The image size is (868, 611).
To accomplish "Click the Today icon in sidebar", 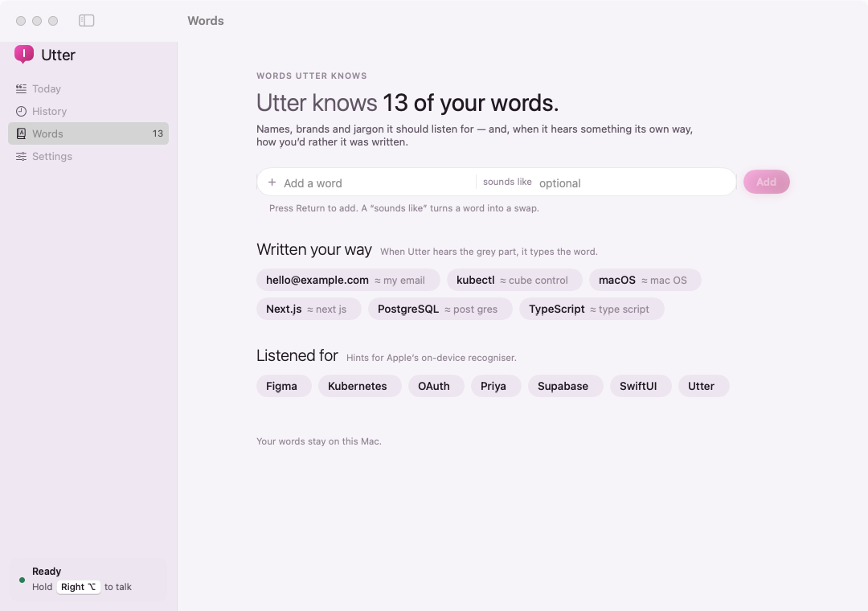I will click(21, 88).
